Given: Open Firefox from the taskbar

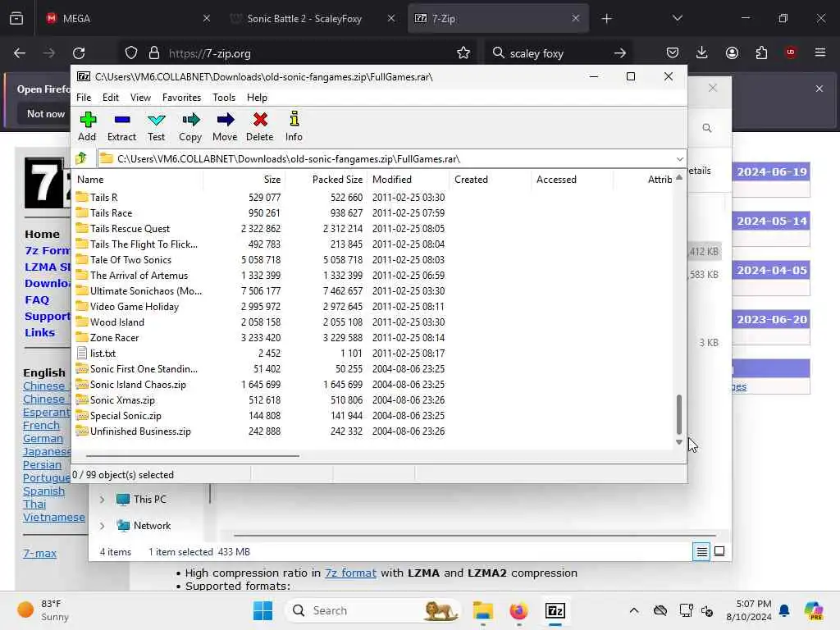Looking at the screenshot, I should pyautogui.click(x=518, y=610).
